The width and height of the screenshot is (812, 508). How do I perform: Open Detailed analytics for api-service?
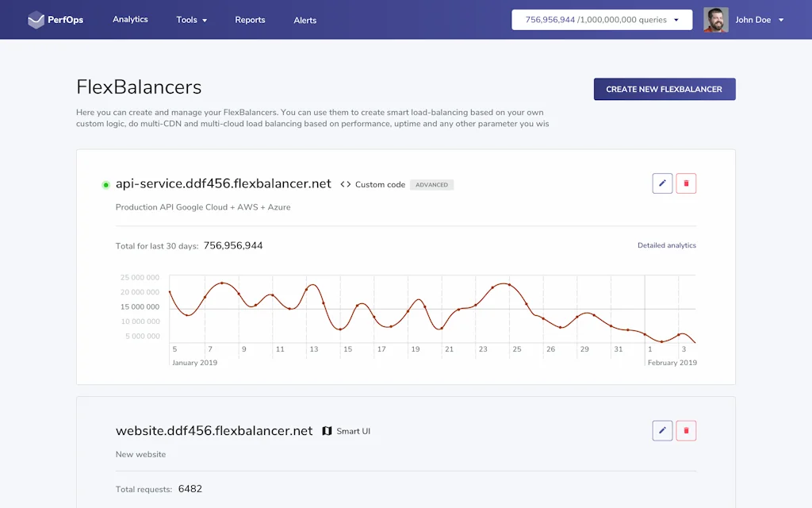tap(666, 245)
